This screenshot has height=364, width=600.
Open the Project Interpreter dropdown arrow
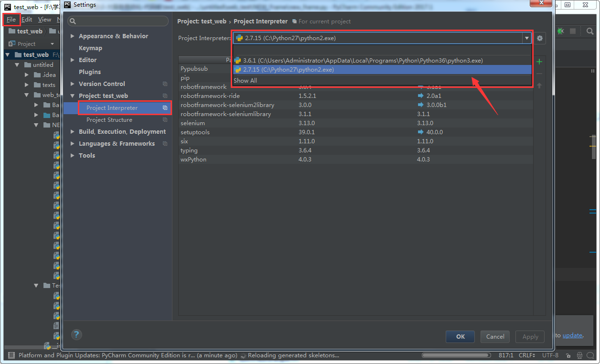(526, 38)
